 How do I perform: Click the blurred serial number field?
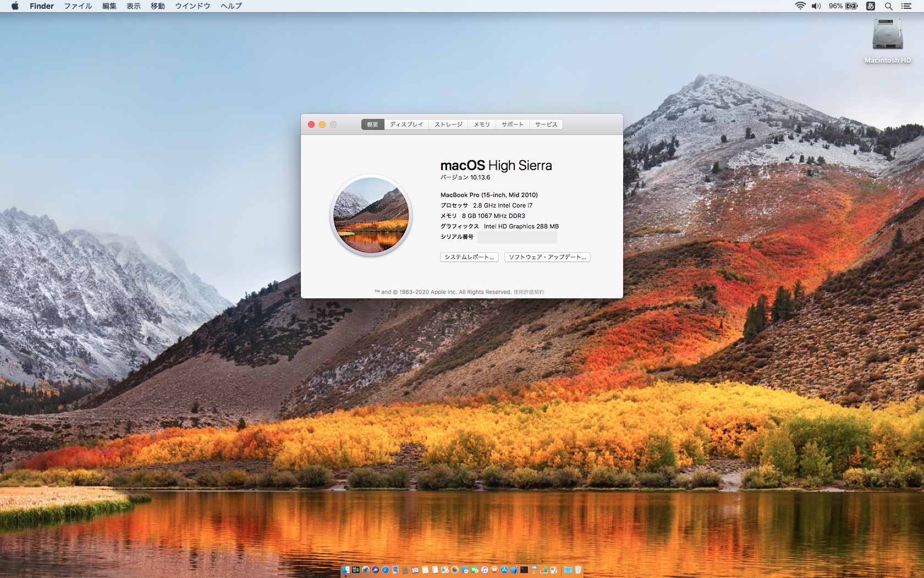tap(517, 237)
